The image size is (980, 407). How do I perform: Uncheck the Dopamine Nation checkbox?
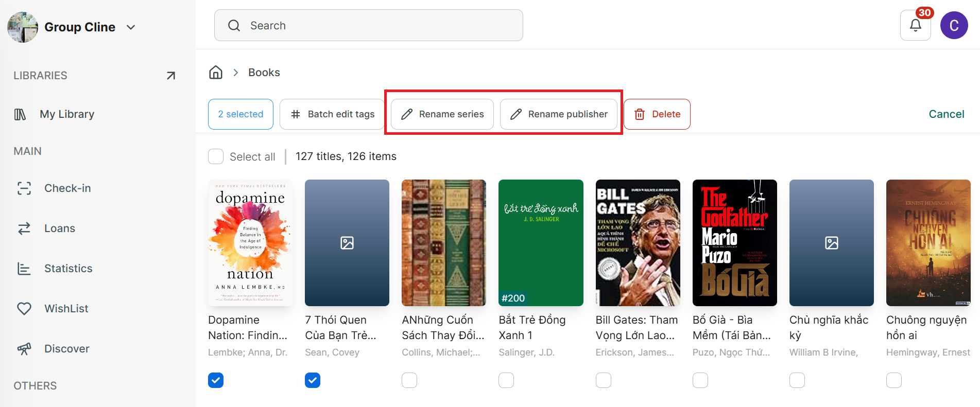(216, 380)
